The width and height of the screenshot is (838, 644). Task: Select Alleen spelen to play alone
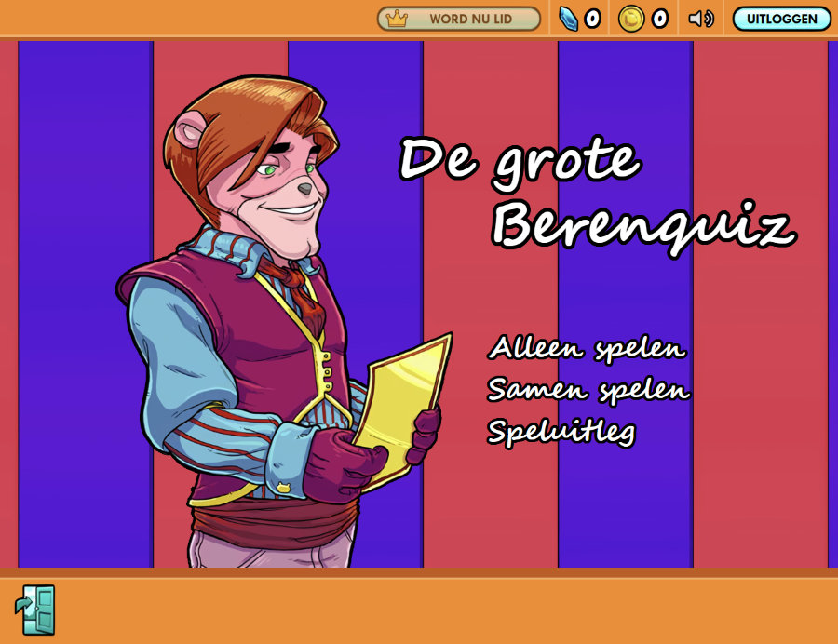tap(587, 349)
